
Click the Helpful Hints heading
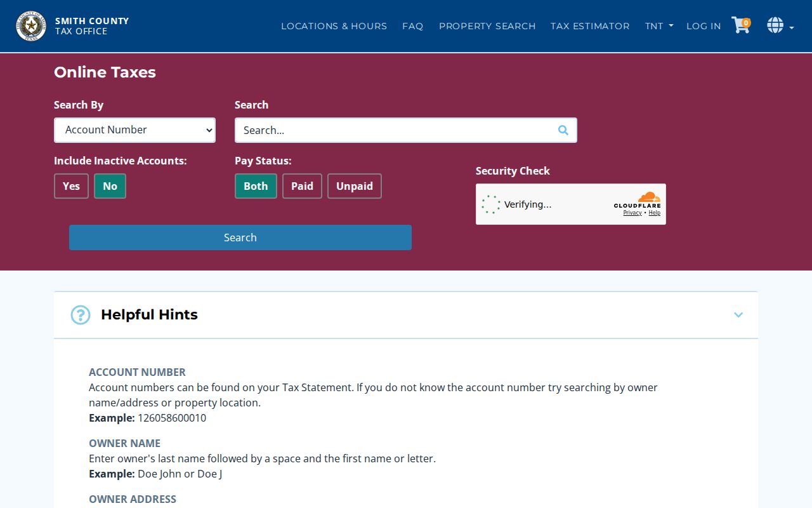point(149,315)
